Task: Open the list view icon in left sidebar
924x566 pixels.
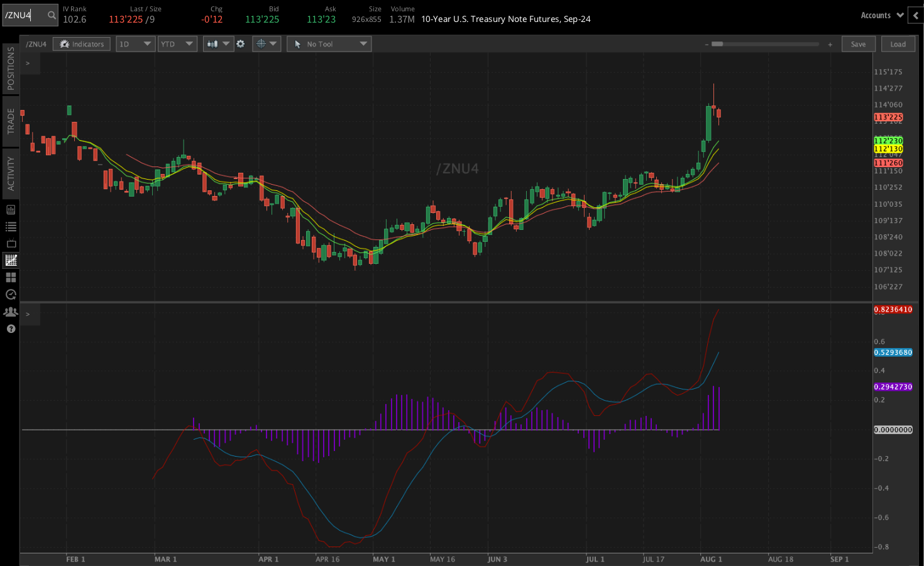Action: [11, 227]
